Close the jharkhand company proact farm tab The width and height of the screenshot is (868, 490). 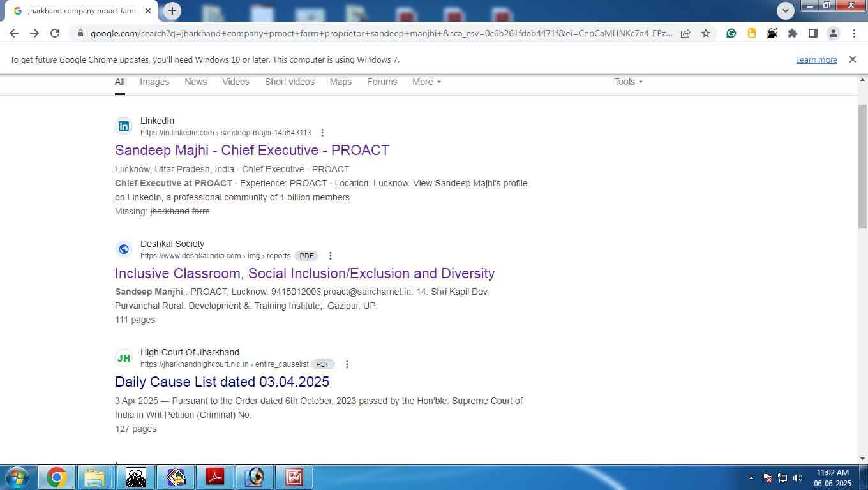pyautogui.click(x=148, y=11)
